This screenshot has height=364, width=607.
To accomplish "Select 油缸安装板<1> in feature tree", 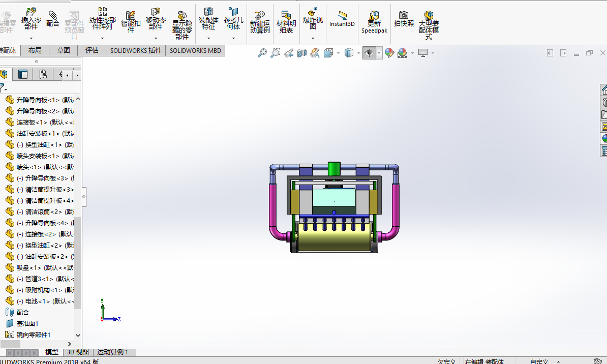I will click(40, 134).
